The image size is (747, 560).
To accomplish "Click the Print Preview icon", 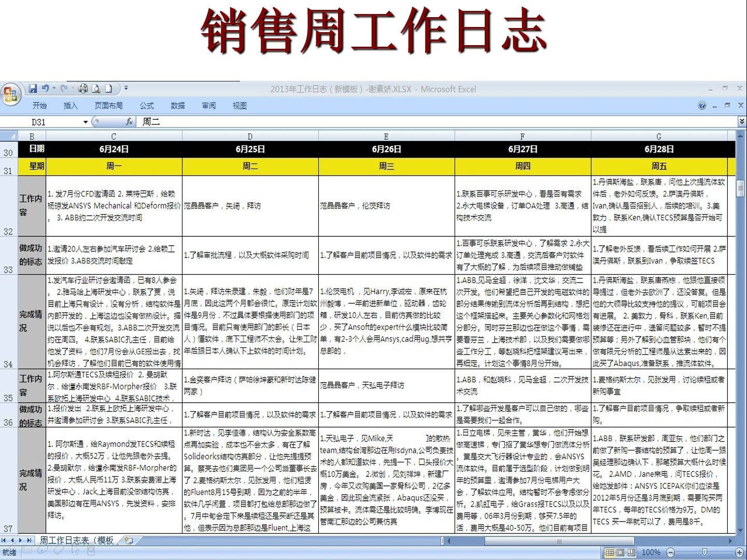I will click(96, 89).
